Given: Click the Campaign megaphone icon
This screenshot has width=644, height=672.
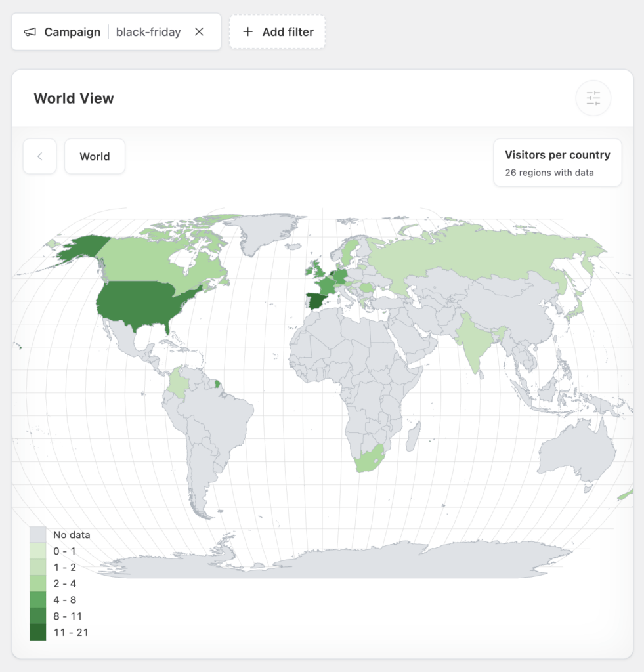Looking at the screenshot, I should pyautogui.click(x=29, y=31).
